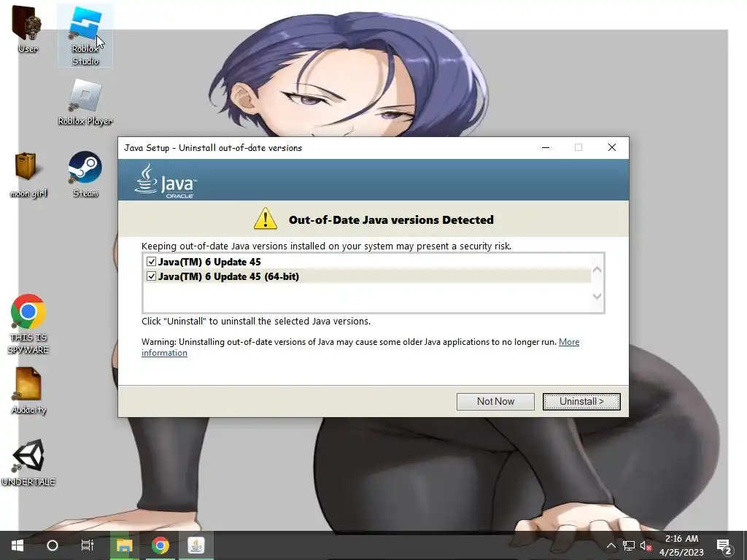Open the muted volume tray icon
Screen dimensions: 747x560
646,545
